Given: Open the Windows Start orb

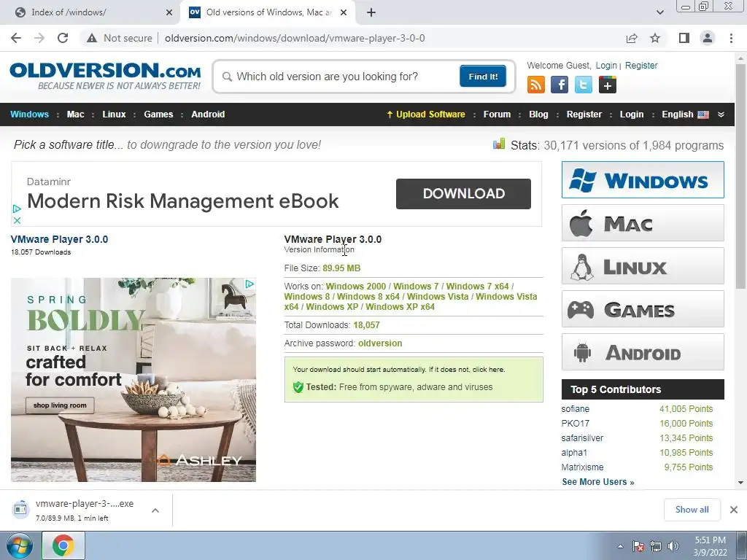Looking at the screenshot, I should tap(20, 545).
